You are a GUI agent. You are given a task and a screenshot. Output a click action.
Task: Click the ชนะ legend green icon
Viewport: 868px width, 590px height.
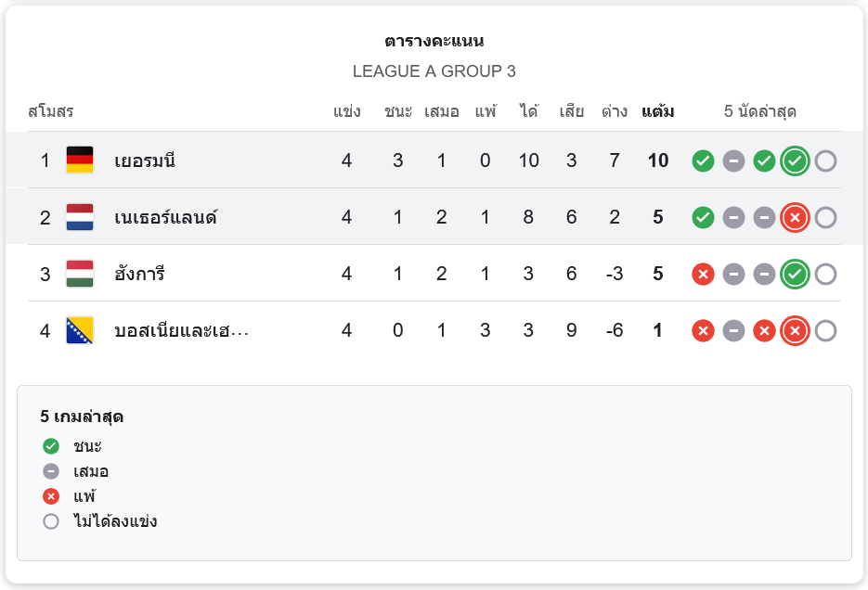point(51,446)
